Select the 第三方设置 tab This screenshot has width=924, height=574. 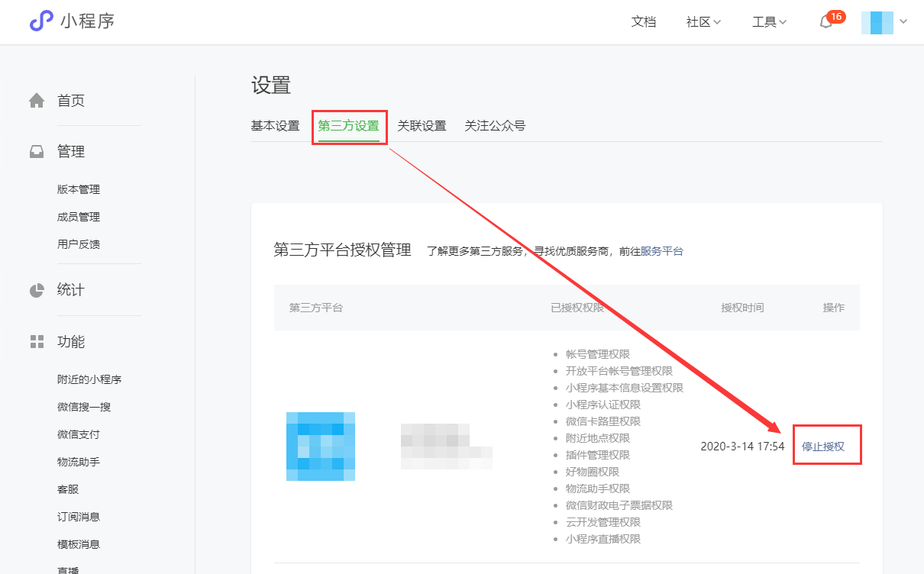[x=348, y=126]
